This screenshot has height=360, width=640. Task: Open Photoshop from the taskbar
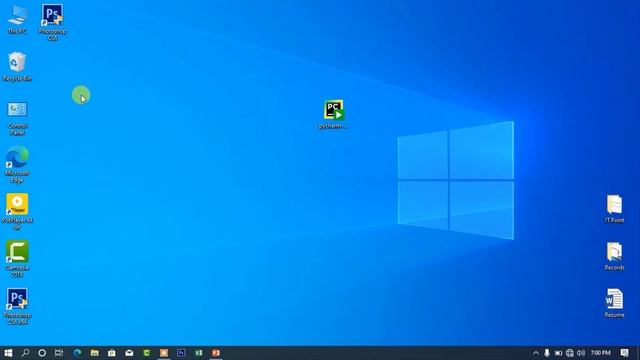(x=181, y=353)
